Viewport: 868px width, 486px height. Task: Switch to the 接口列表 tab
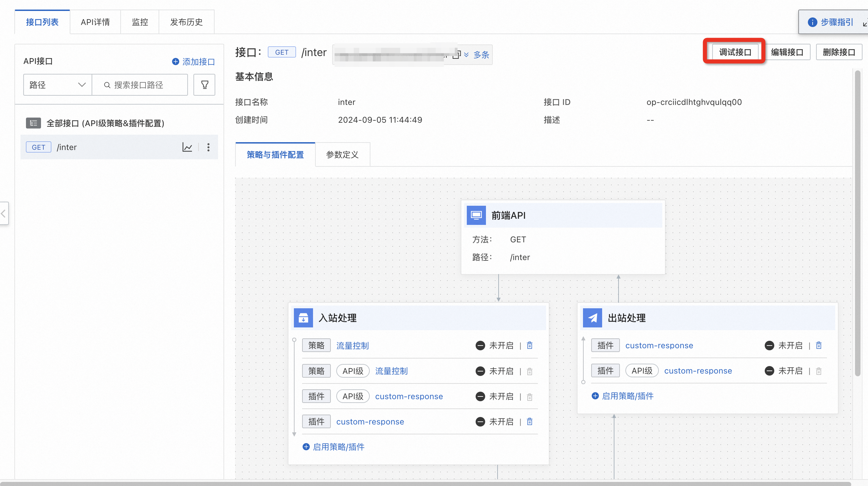[42, 22]
